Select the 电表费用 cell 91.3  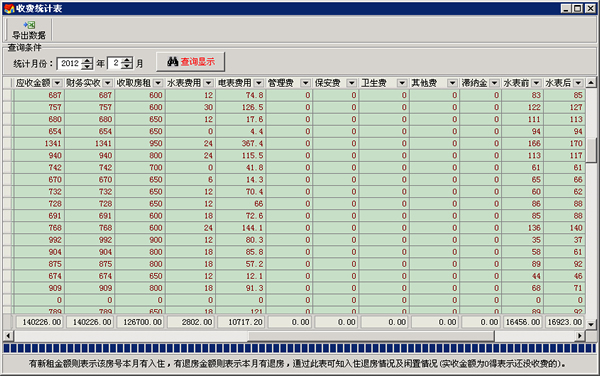tap(241, 288)
